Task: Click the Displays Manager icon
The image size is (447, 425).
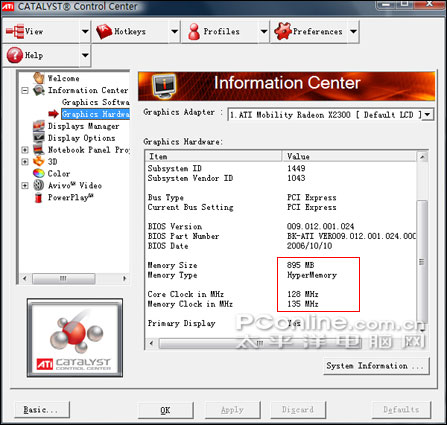Action: (39, 126)
